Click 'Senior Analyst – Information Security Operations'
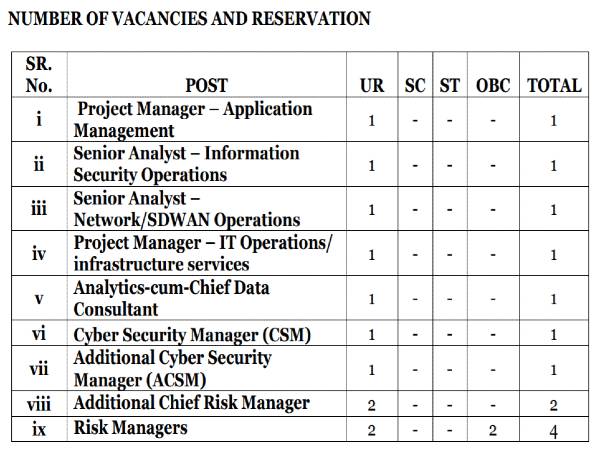 click(186, 164)
